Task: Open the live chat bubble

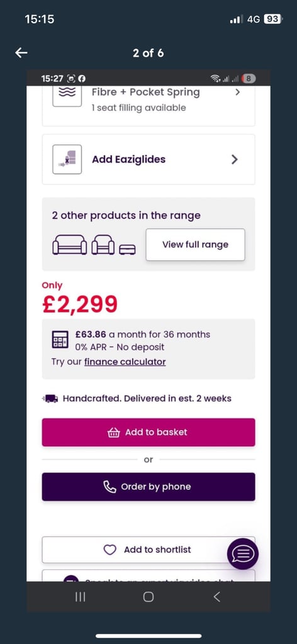Action: 243,553
